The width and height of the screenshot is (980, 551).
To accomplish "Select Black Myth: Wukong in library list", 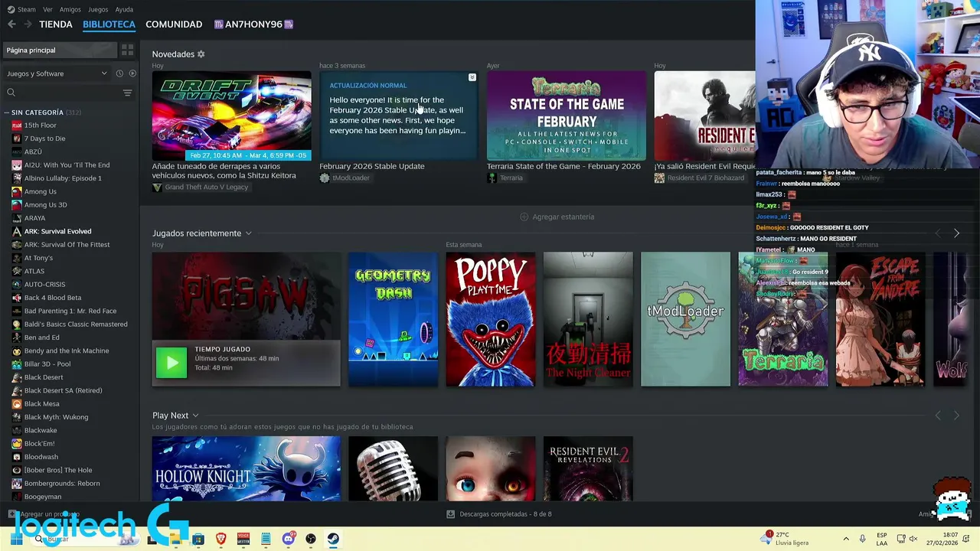I will coord(56,417).
